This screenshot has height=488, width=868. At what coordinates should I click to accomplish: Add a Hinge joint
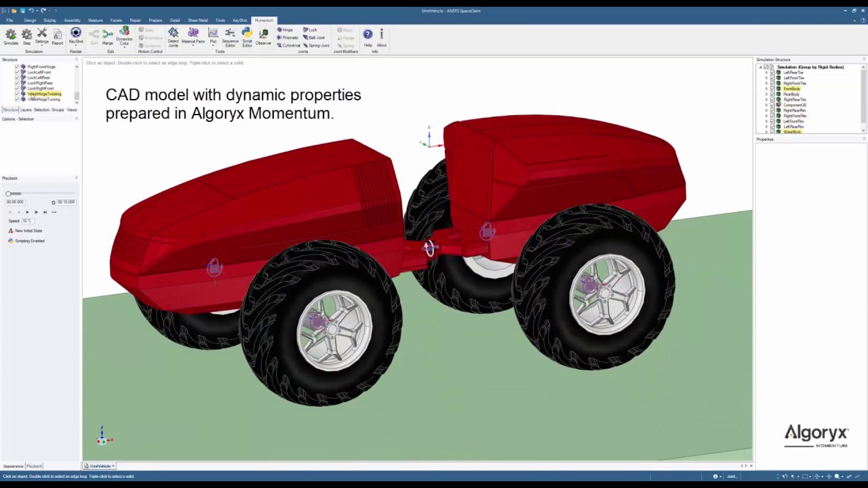[285, 30]
